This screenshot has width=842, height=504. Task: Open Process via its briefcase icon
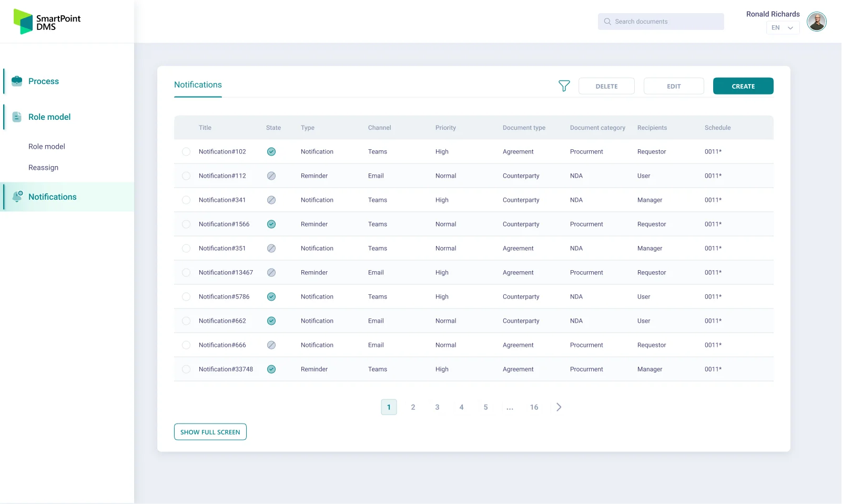[17, 81]
